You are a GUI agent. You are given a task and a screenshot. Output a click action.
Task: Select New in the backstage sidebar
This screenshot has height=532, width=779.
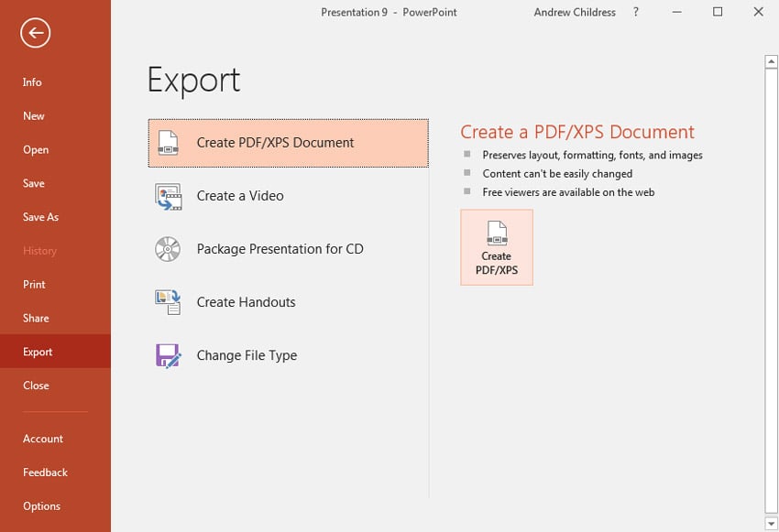(x=34, y=116)
